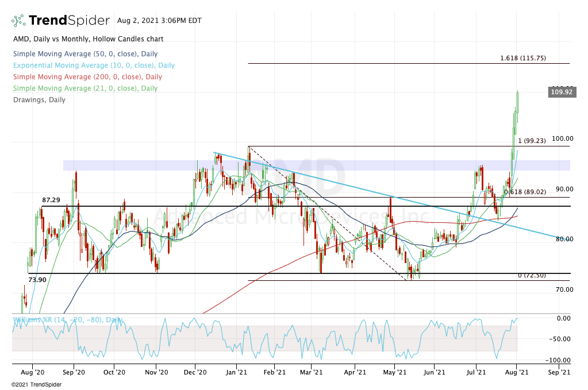Click the 0 (72.50) Fibonacci level label
The height and width of the screenshot is (390, 588).
[532, 276]
